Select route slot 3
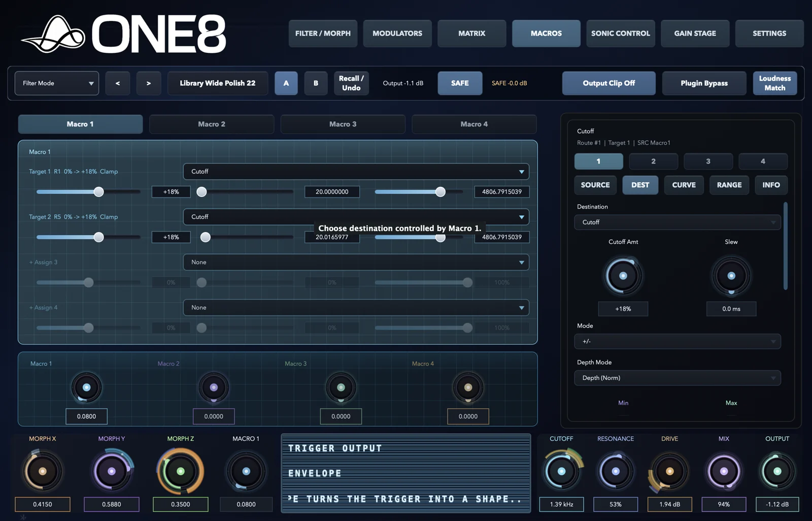 pyautogui.click(x=708, y=161)
